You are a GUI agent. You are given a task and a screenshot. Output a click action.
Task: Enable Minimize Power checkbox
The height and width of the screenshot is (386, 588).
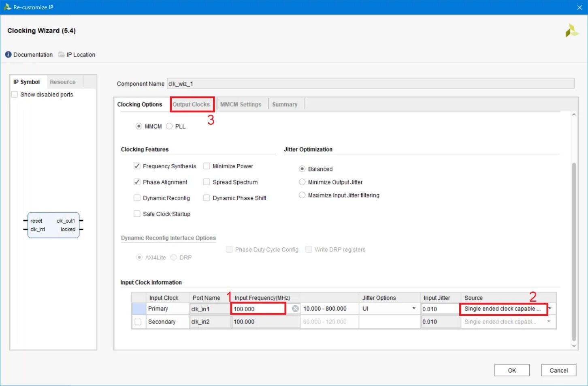tap(207, 166)
